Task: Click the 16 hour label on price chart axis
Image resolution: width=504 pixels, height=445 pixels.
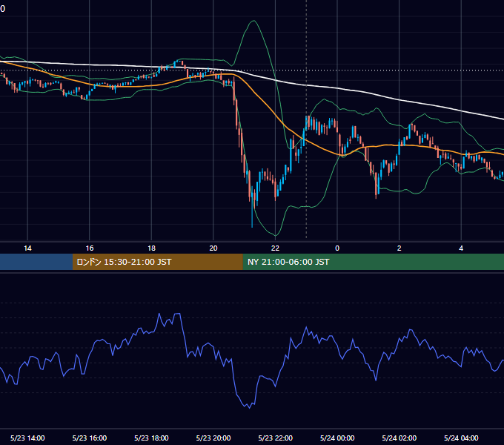Action: coord(90,248)
